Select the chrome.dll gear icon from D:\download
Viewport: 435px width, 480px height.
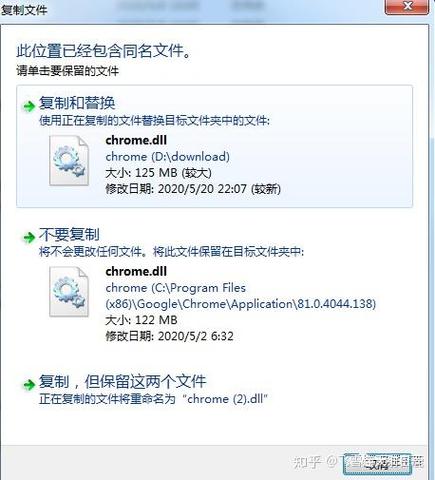click(x=69, y=160)
